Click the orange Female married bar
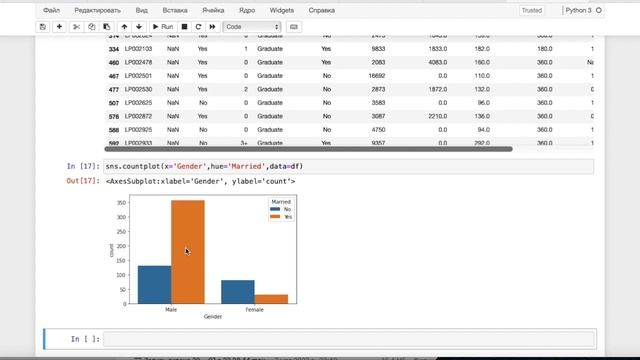The image size is (640, 360). 271,299
